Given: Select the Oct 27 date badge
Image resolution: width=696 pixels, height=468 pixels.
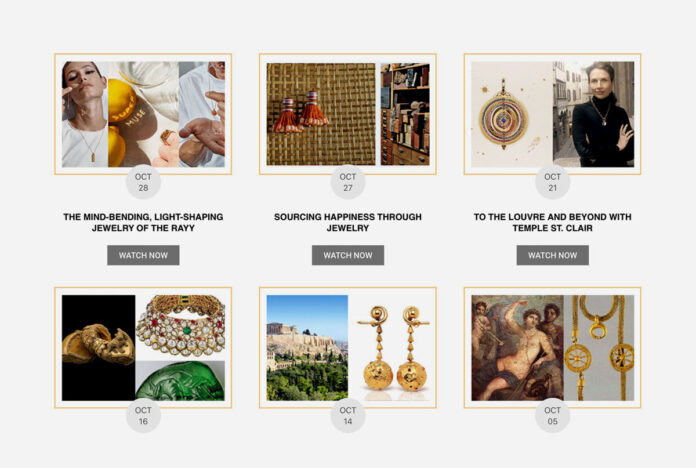Looking at the screenshot, I should point(348,182).
